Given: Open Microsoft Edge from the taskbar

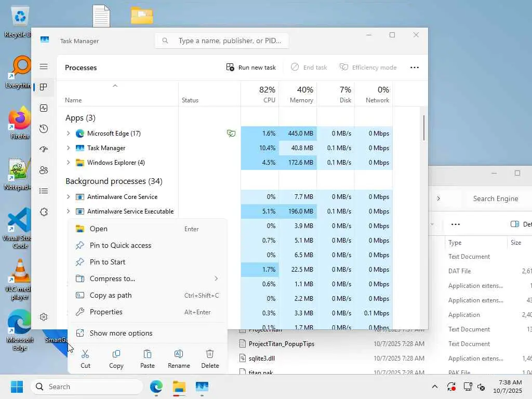Looking at the screenshot, I should coord(156,387).
